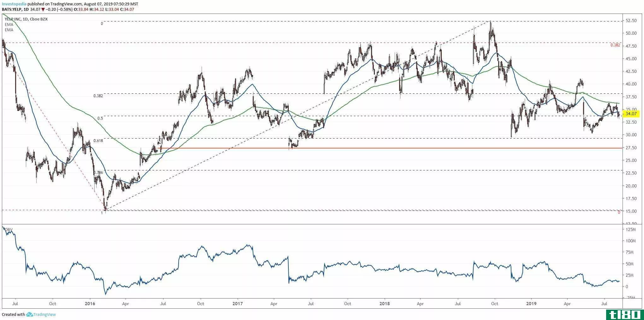644x320 pixels.
Task: Click the 0.618 Fibonacci level label
Action: (x=98, y=141)
